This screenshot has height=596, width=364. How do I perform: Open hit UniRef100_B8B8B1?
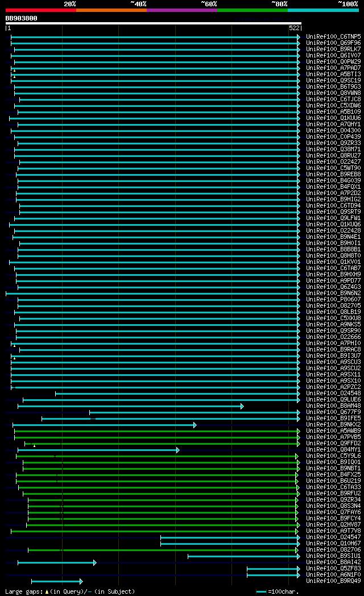(333, 249)
